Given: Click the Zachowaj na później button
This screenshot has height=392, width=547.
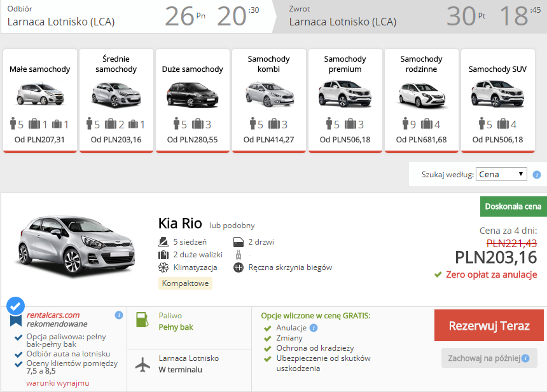Looking at the screenshot, I should [x=488, y=358].
